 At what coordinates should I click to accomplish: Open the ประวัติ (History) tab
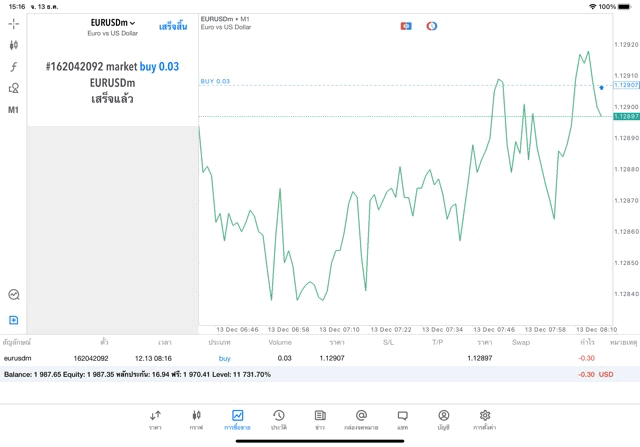click(x=279, y=419)
